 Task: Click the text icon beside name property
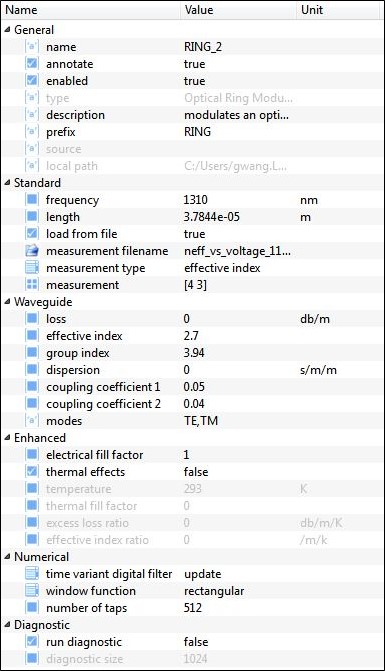32,47
